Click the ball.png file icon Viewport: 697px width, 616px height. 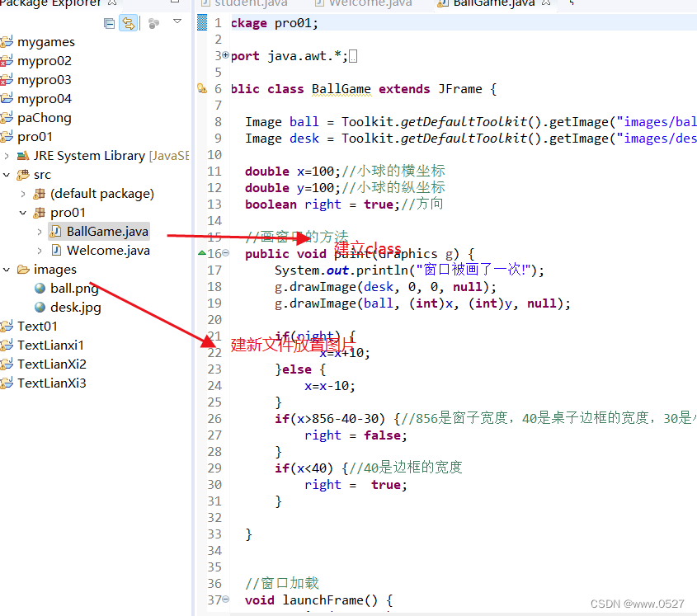[40, 289]
